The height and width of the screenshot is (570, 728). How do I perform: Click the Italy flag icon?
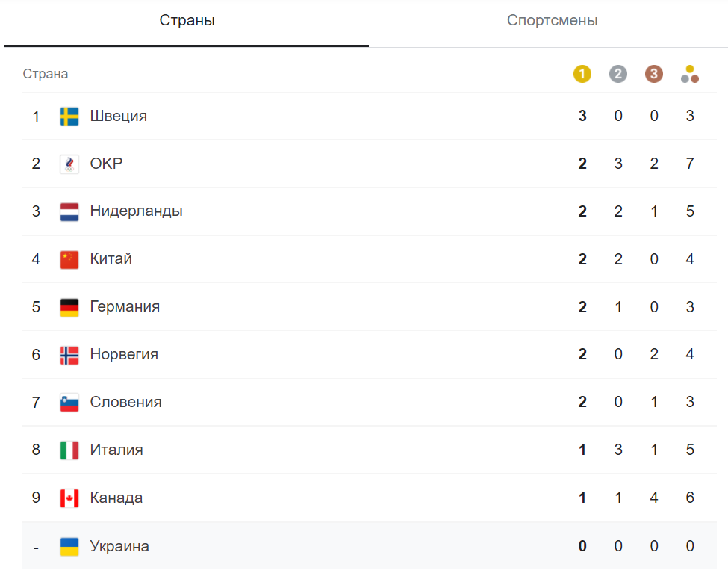69,451
